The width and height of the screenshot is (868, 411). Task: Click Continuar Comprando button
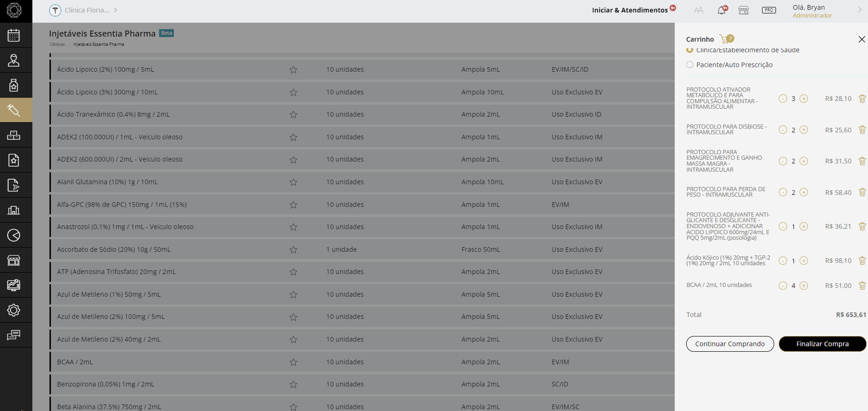(x=730, y=344)
